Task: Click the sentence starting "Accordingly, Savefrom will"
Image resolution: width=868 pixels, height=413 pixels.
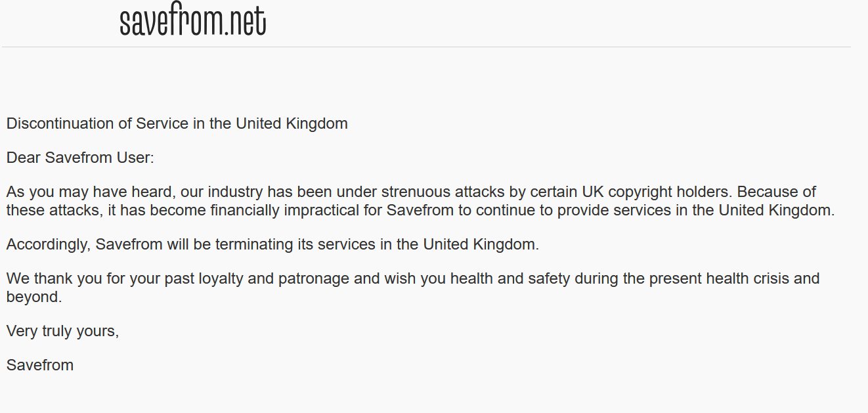Action: [x=272, y=244]
